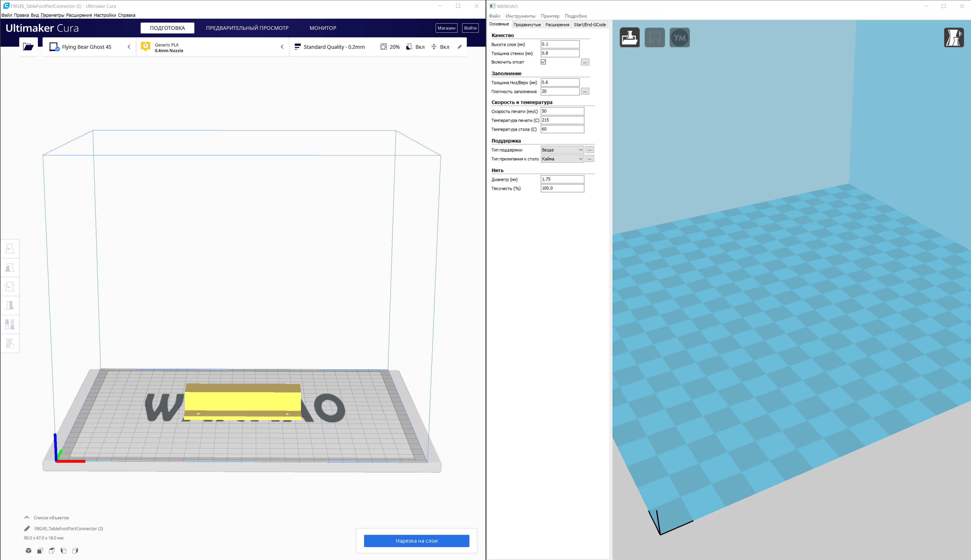Click the Generic PLA material icon
Image resolution: width=971 pixels, height=560 pixels.
145,46
